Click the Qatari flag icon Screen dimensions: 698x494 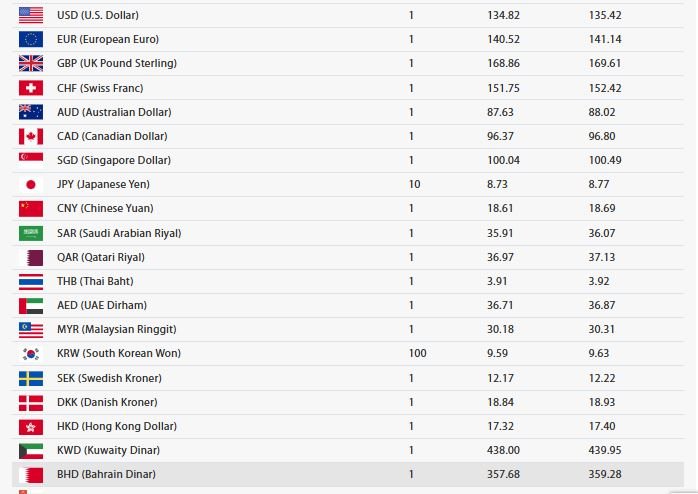(x=31, y=257)
